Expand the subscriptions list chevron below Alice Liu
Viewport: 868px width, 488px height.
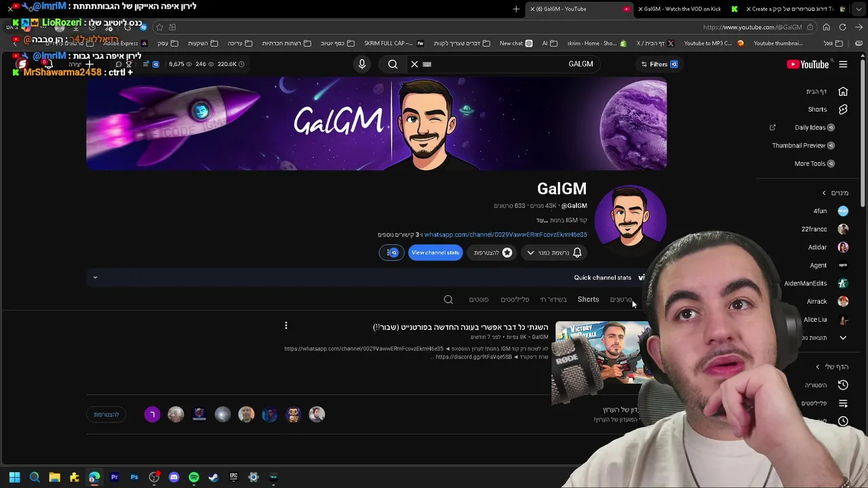(843, 338)
